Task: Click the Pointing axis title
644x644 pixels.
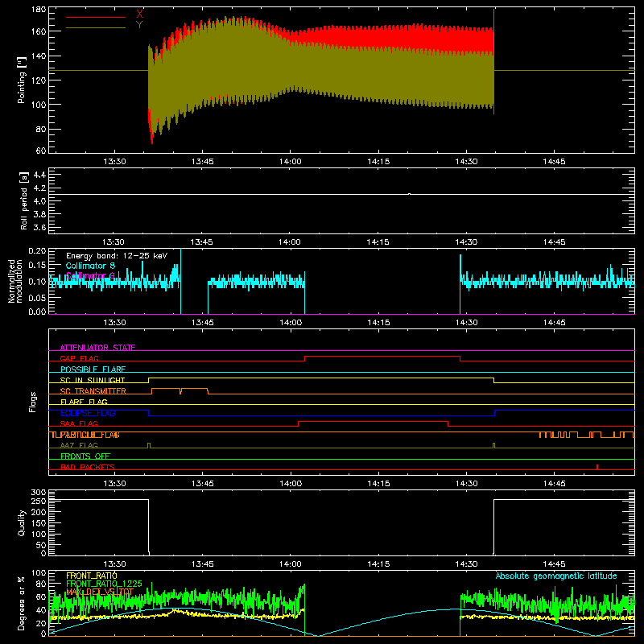Action: (22, 80)
